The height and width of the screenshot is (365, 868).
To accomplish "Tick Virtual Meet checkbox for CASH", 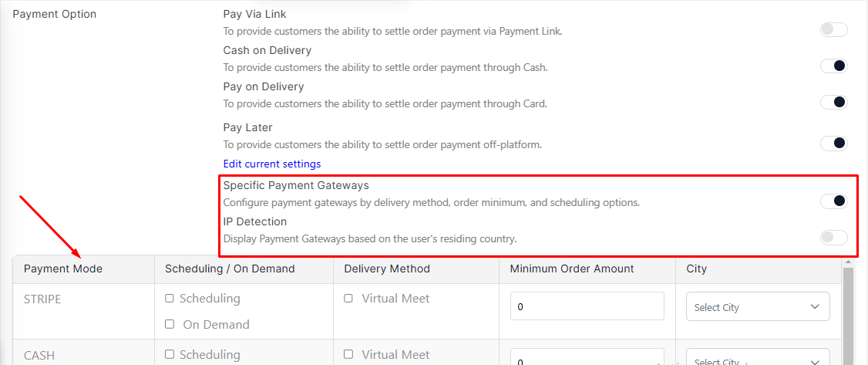I will coord(348,354).
